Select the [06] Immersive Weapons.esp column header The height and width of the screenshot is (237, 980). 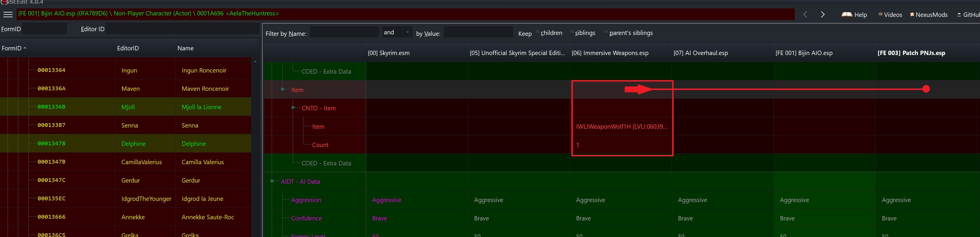(x=621, y=53)
